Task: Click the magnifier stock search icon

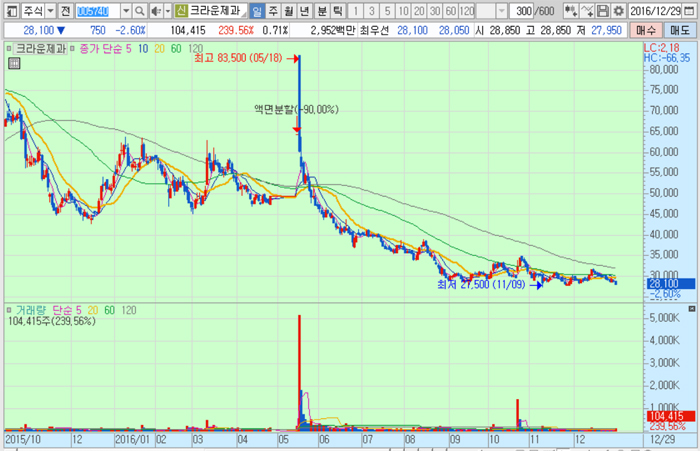Action: (x=140, y=11)
